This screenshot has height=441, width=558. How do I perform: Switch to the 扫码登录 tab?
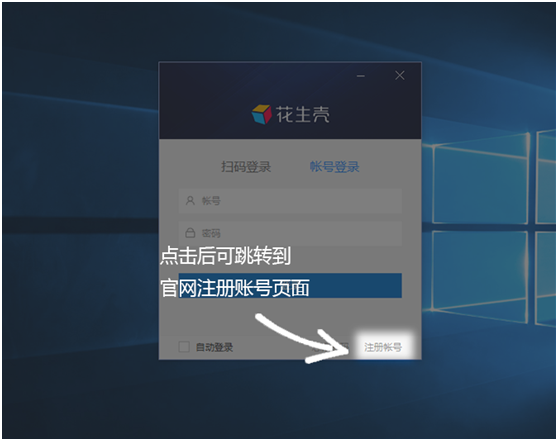[246, 167]
